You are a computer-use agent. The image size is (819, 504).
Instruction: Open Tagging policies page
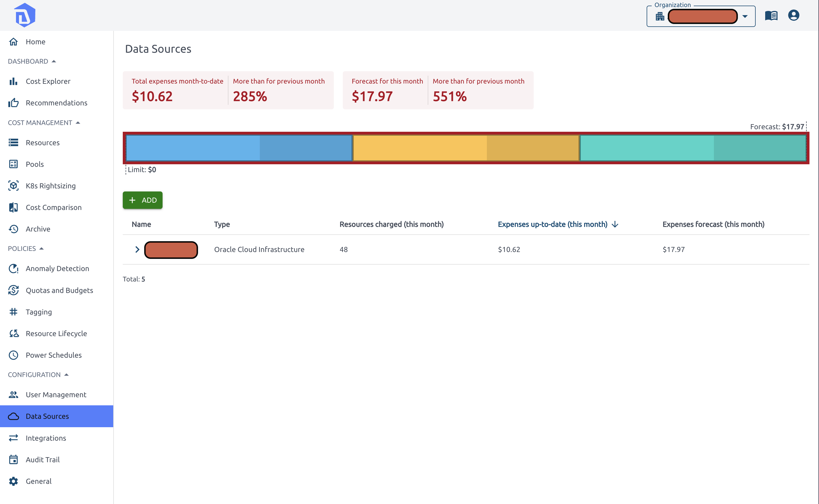click(57, 312)
